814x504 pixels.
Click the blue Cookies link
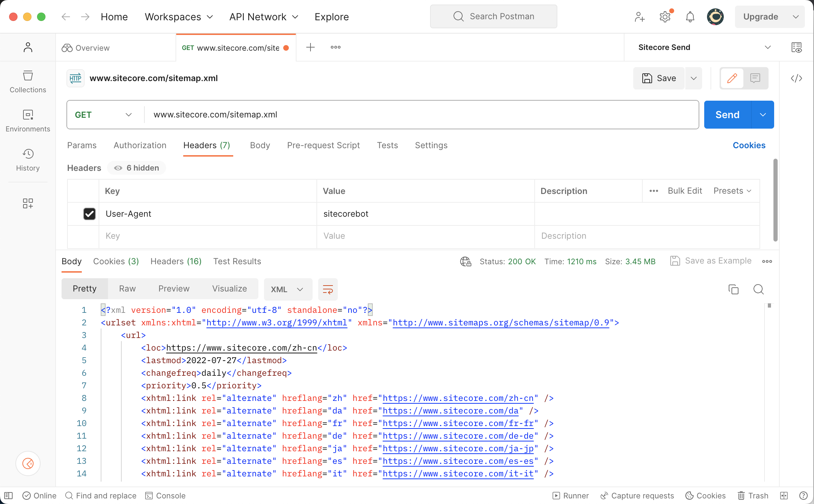coord(749,145)
